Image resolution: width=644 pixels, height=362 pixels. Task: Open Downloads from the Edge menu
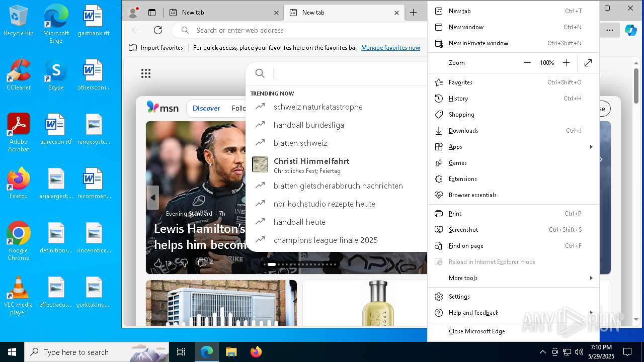pyautogui.click(x=513, y=131)
